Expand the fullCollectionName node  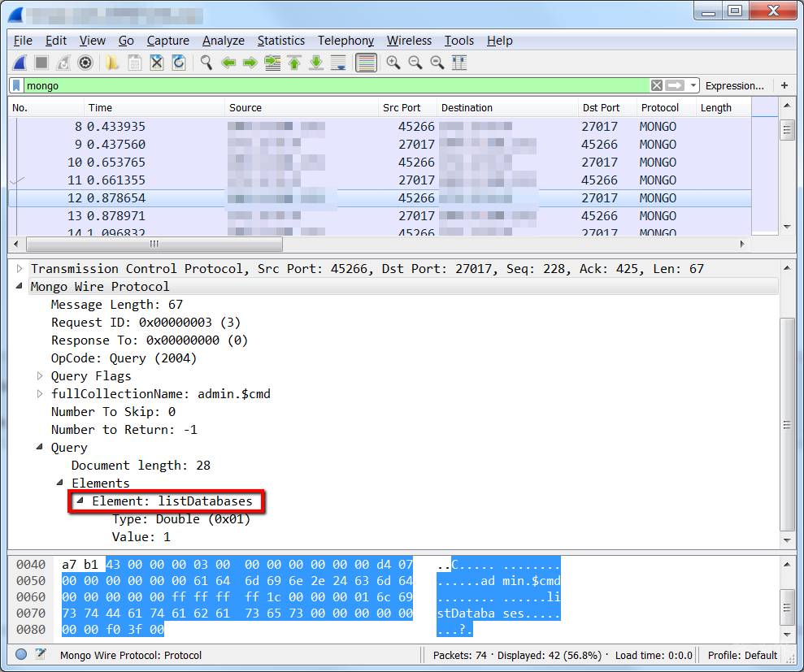tap(40, 393)
